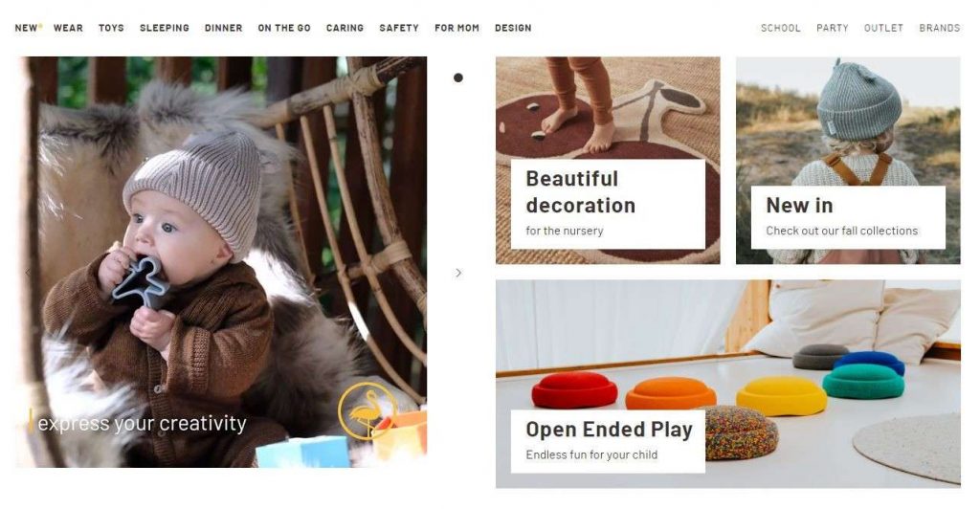The height and width of the screenshot is (509, 980).
Task: Choose SAFETY from the top navigation
Action: point(399,28)
